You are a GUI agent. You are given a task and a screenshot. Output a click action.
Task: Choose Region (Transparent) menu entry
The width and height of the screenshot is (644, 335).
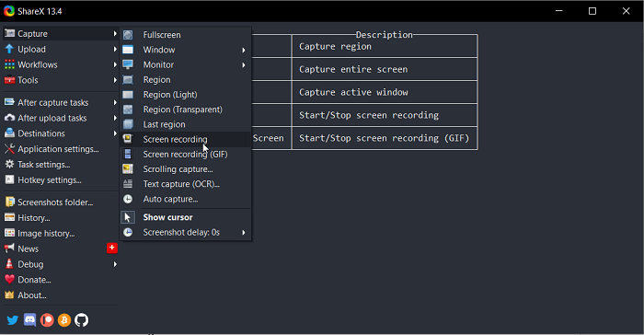pyautogui.click(x=186, y=110)
